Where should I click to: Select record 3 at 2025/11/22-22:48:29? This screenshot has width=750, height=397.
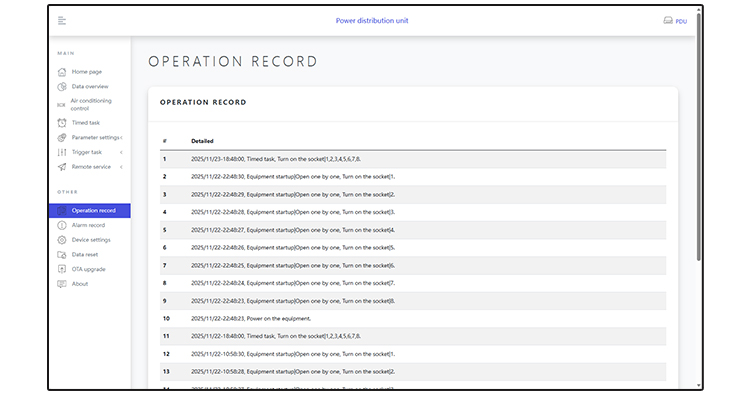point(413,195)
